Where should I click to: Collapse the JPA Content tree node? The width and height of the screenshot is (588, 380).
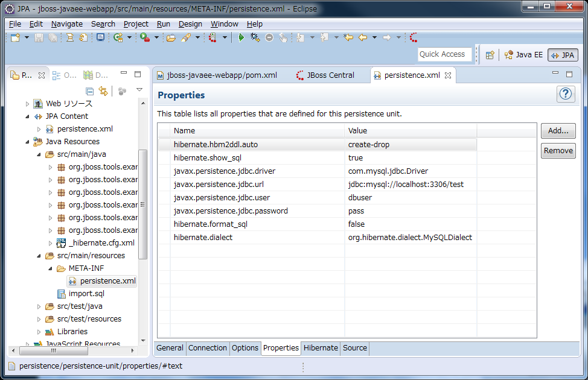coord(27,116)
